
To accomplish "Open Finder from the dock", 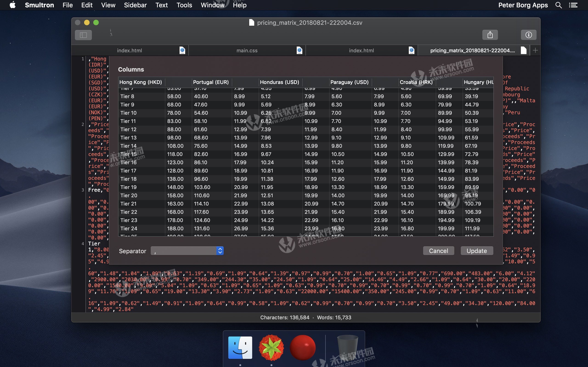I will (x=240, y=347).
